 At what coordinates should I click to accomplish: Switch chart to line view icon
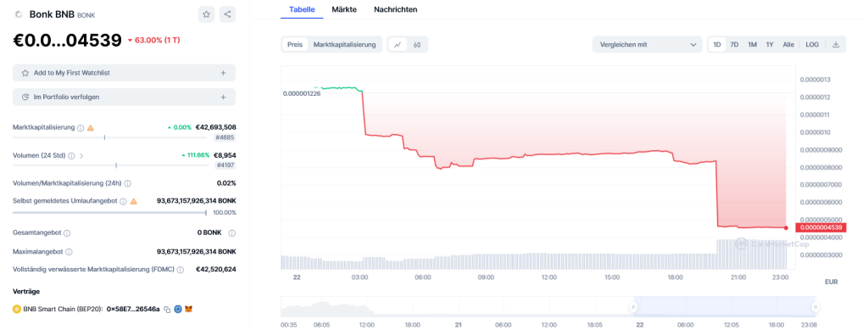[398, 45]
